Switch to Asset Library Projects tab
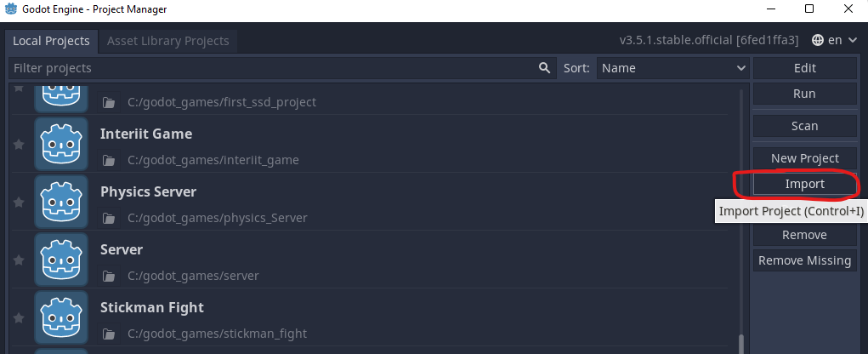 [x=168, y=41]
